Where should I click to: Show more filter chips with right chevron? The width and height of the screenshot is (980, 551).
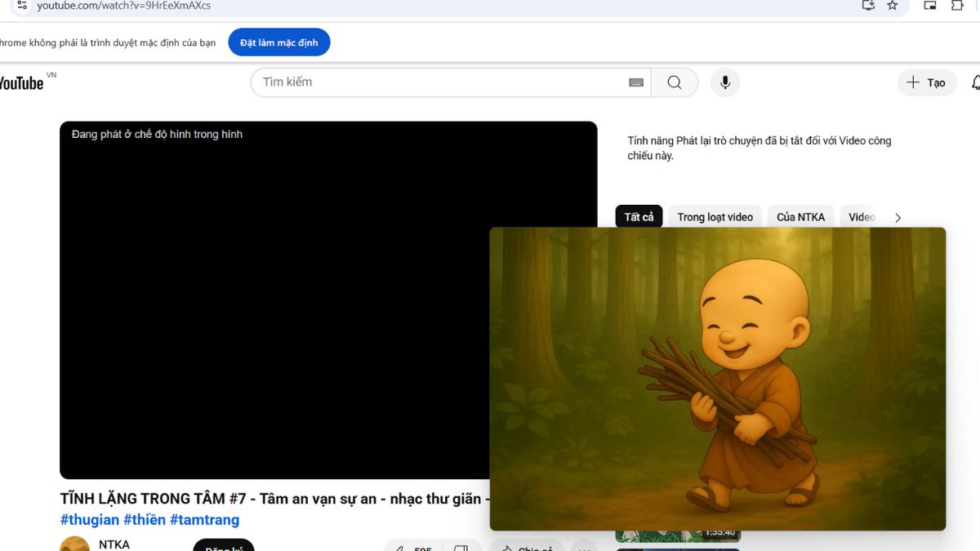point(898,217)
